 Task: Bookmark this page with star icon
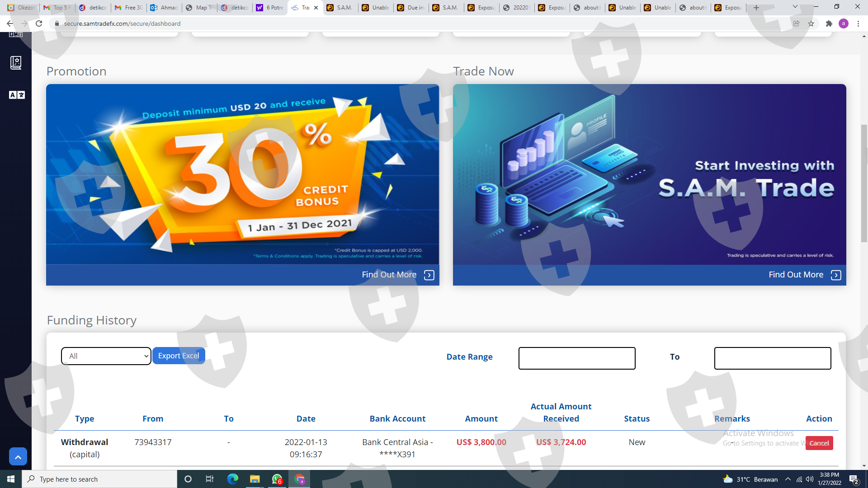(811, 23)
